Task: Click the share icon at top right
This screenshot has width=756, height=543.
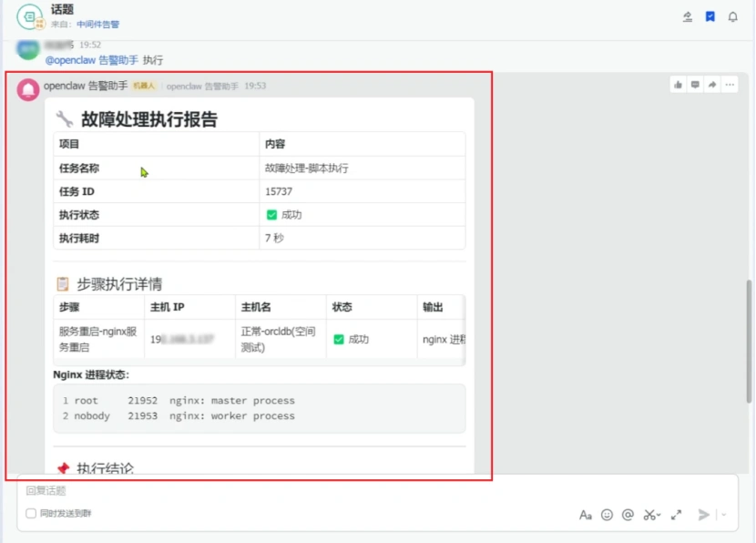Action: coord(689,15)
